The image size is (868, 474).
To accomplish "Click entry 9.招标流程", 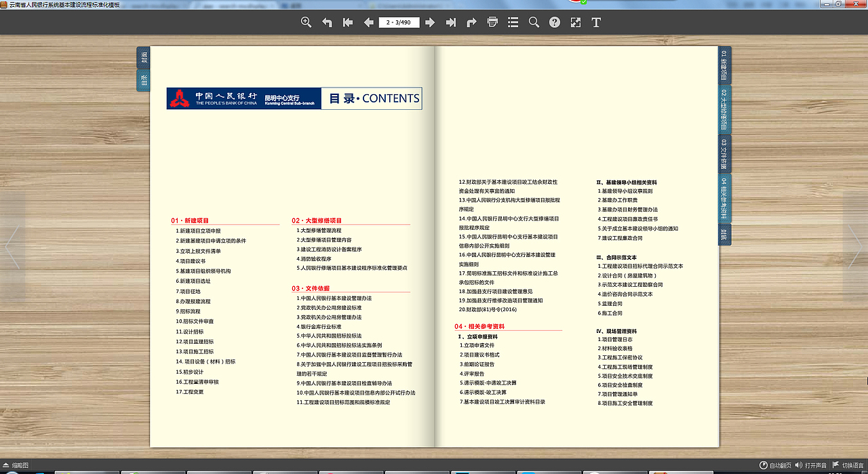I will click(188, 311).
